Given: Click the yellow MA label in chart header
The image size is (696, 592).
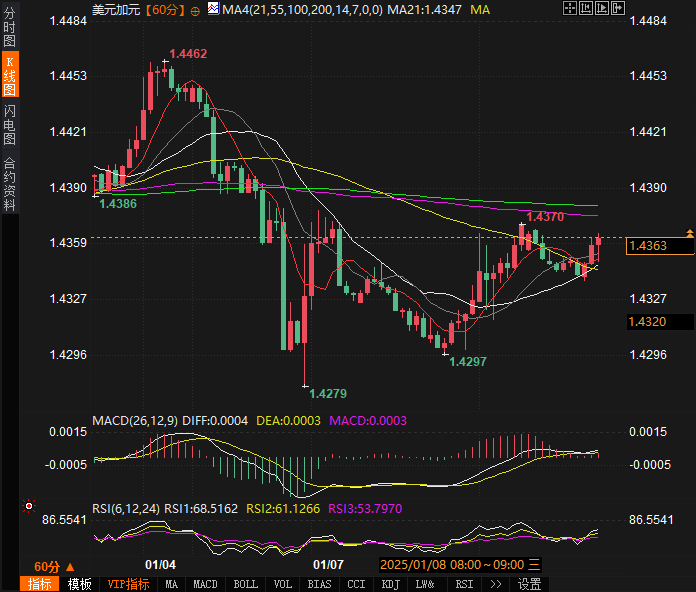Looking at the screenshot, I should [x=480, y=9].
